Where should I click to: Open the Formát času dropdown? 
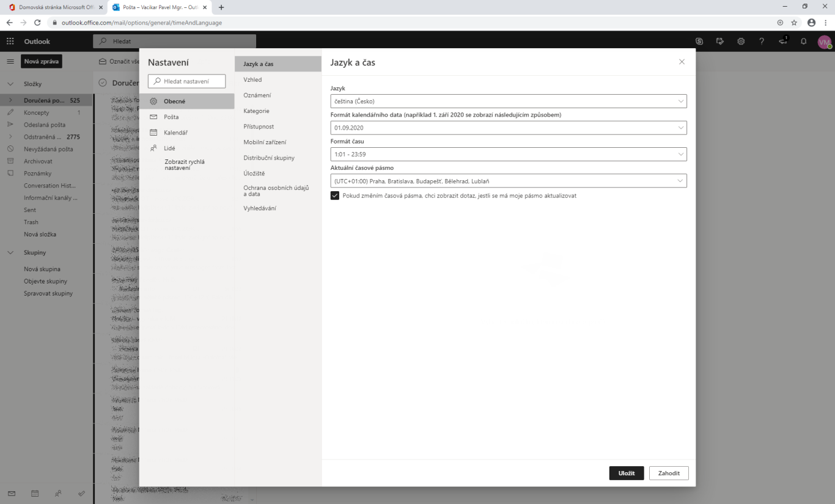tap(508, 155)
